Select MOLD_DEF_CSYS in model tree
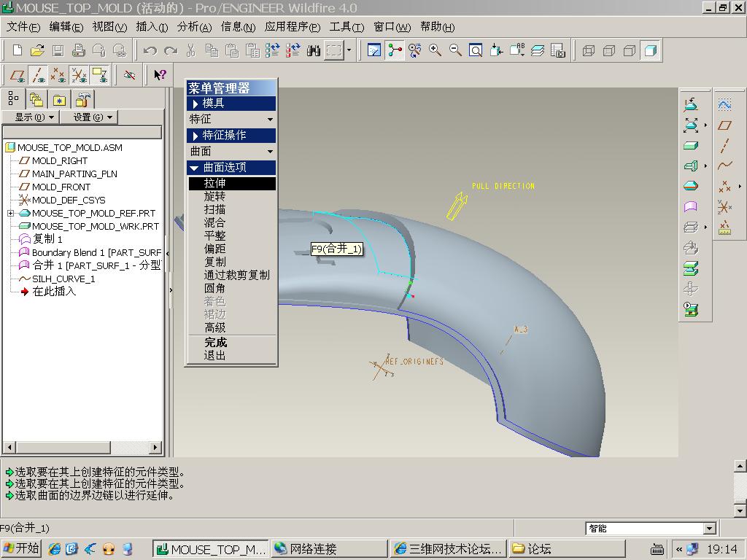The image size is (747, 560). pos(69,200)
